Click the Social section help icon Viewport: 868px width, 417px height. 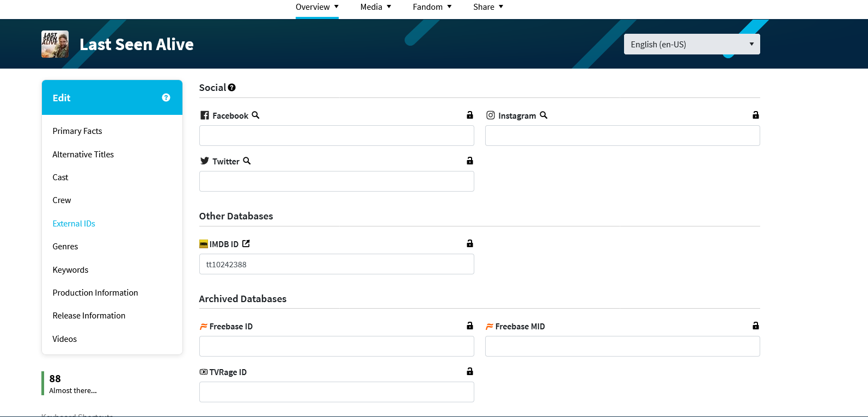(232, 88)
